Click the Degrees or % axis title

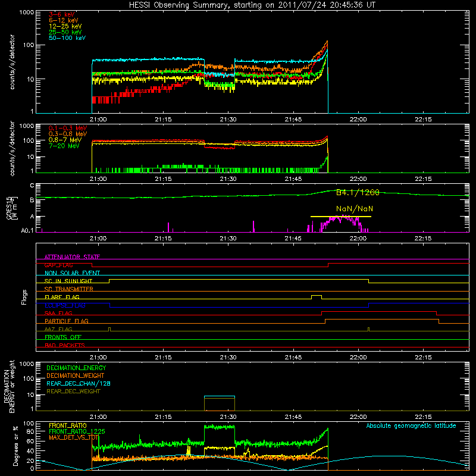(x=15, y=446)
